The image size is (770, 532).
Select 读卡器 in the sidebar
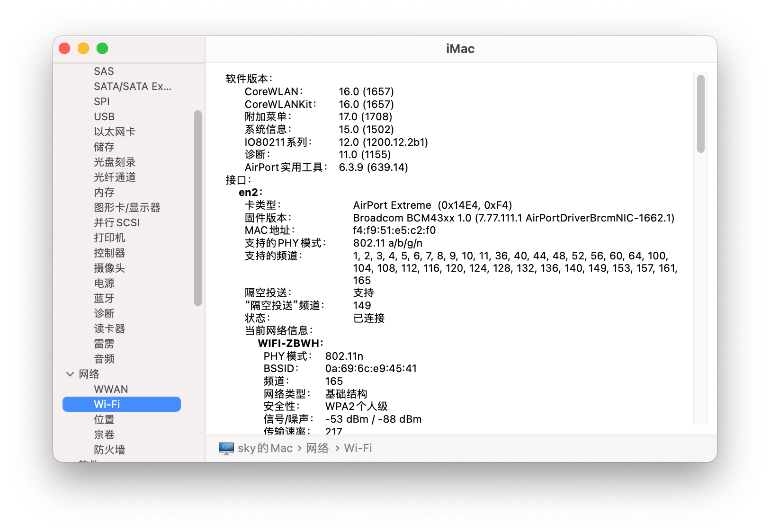(x=109, y=329)
